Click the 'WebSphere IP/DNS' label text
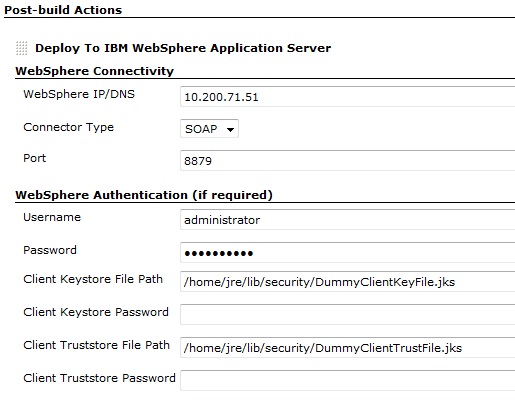Viewport: 515px width, 401px height. (x=79, y=94)
